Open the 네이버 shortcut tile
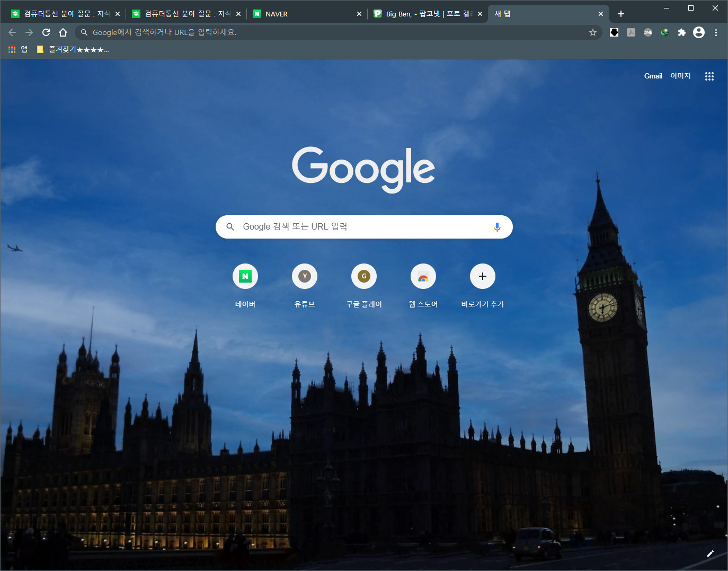Viewport: 728px width, 571px height. click(245, 286)
